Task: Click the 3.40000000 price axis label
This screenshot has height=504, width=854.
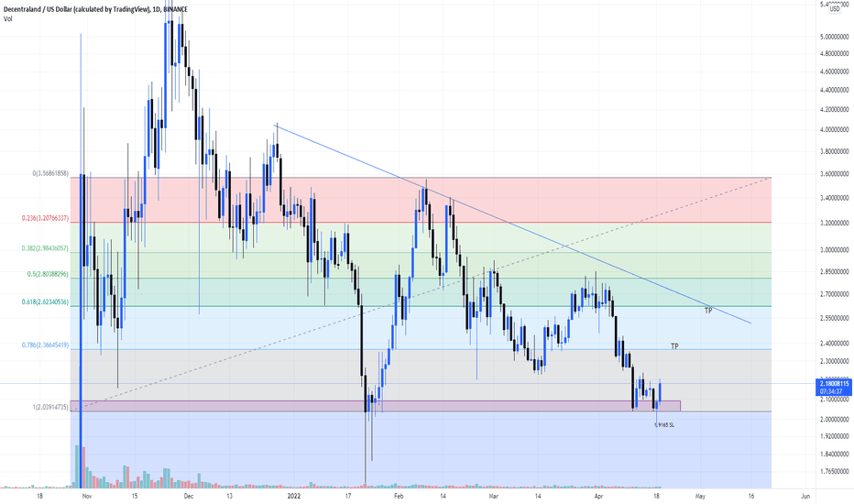Action: coord(833,198)
